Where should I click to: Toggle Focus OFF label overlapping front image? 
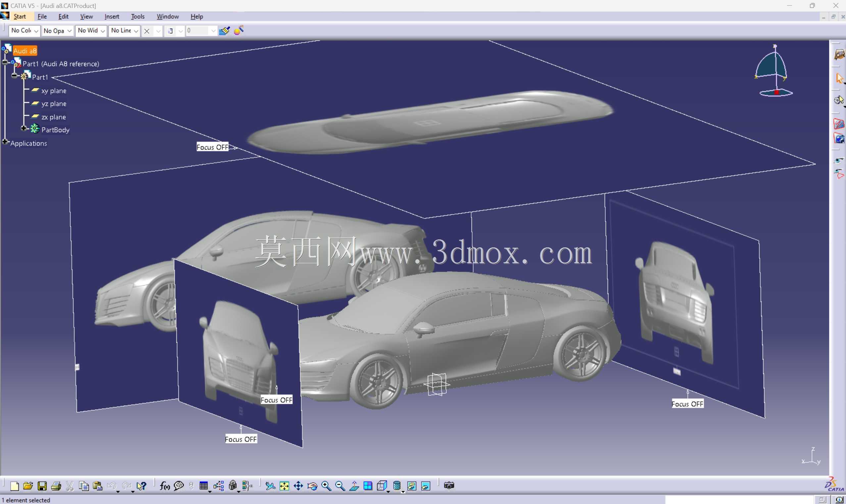click(276, 400)
